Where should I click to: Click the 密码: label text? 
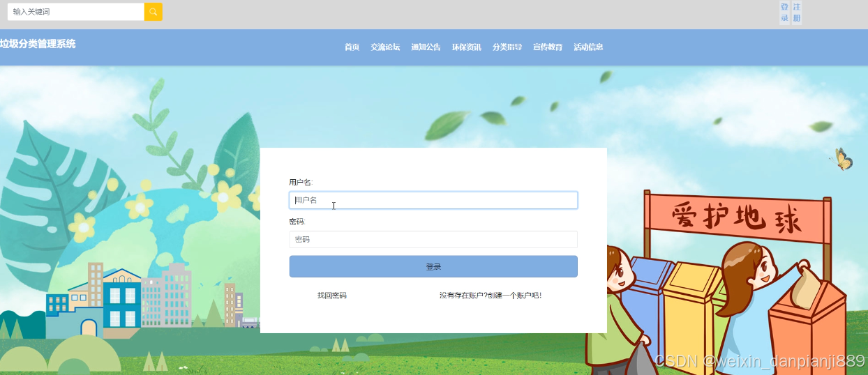(x=297, y=222)
